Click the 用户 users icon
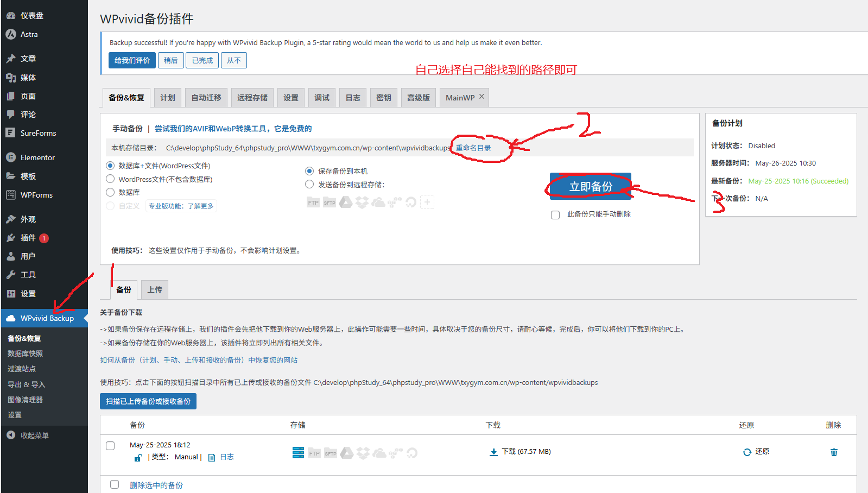 [11, 256]
